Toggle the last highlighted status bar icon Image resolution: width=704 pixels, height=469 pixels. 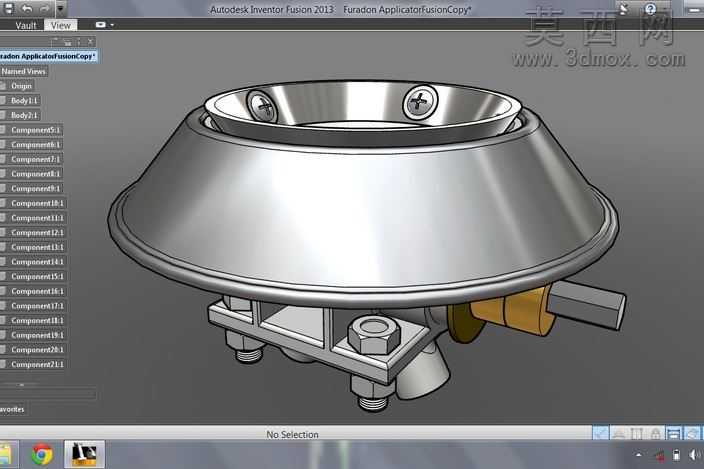tap(693, 433)
